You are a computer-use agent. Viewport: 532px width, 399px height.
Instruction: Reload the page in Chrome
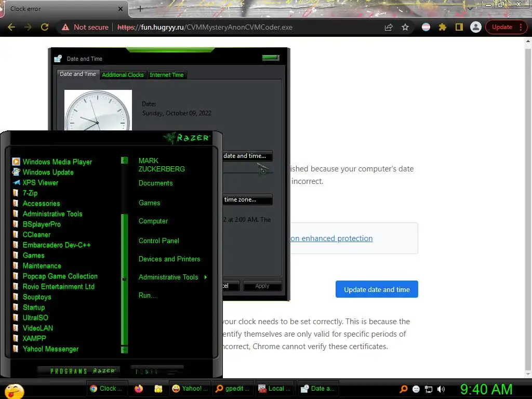(45, 27)
